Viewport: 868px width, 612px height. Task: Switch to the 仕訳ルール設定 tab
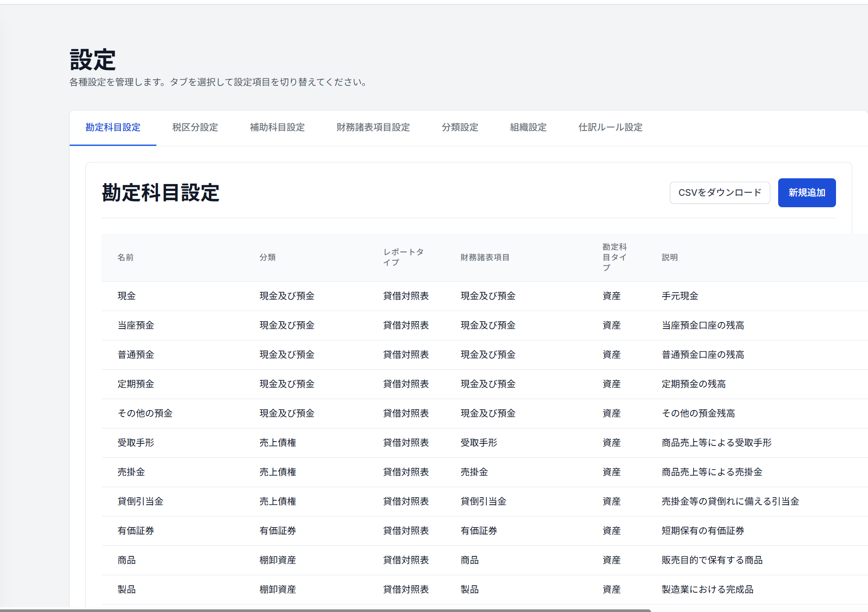pyautogui.click(x=610, y=127)
